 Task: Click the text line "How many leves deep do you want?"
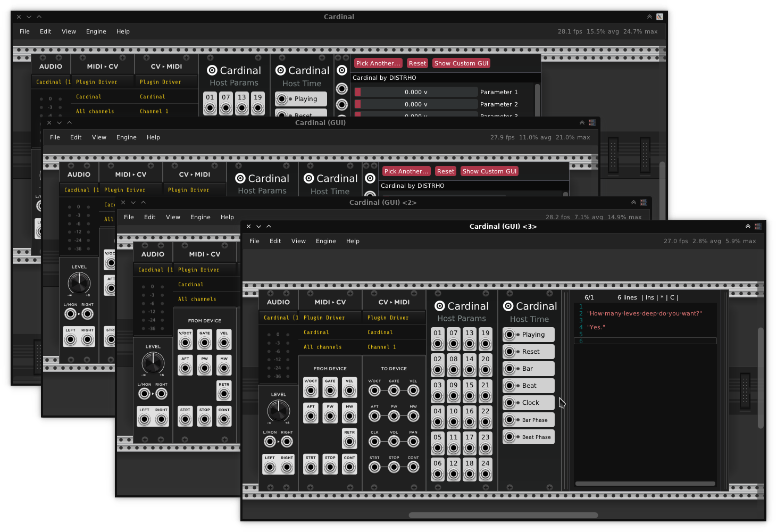[x=645, y=313]
